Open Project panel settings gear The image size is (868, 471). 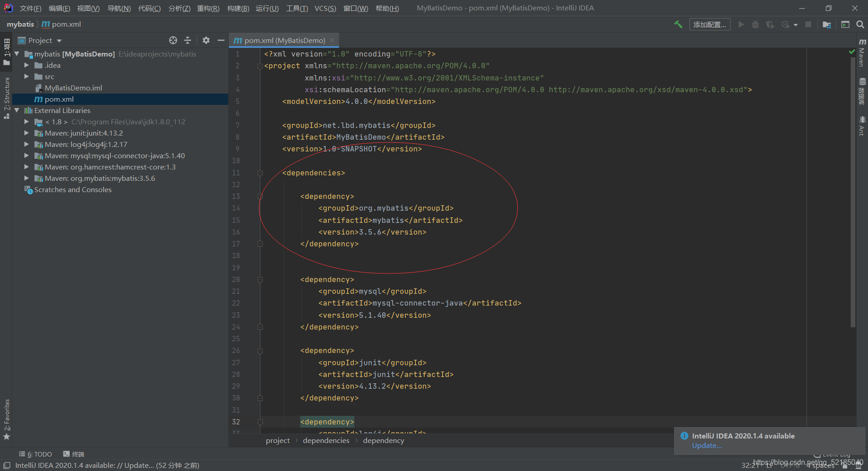click(x=206, y=40)
